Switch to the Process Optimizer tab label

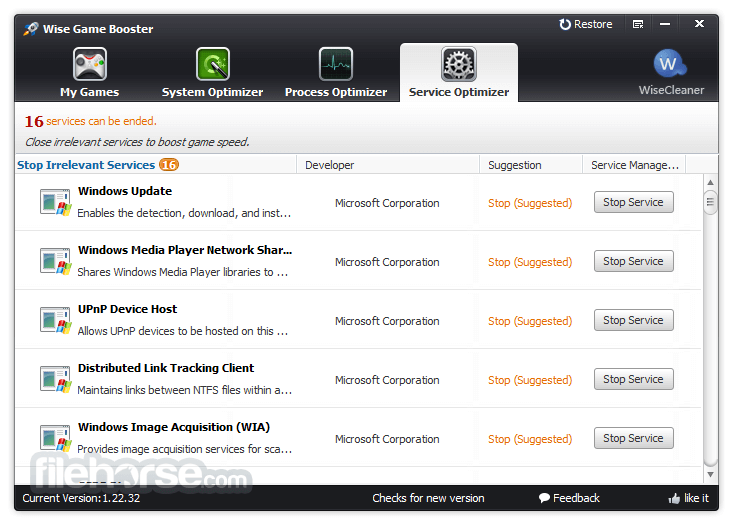point(336,92)
